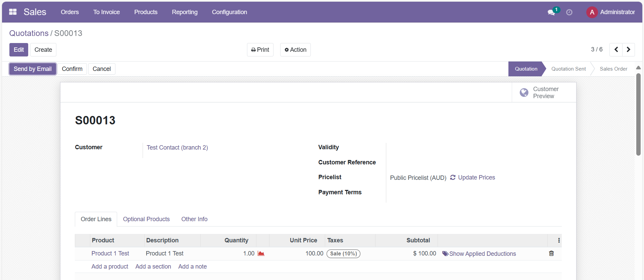
Task: Open the conversations chat icon
Action: pos(551,12)
